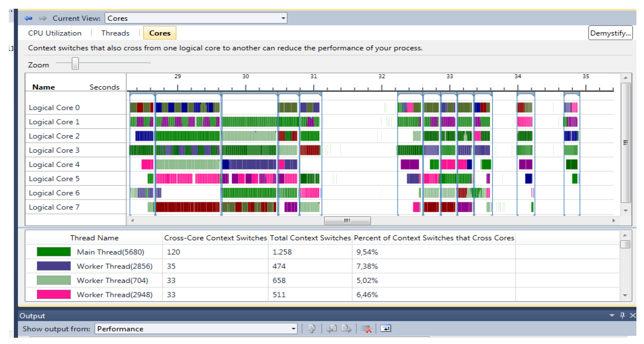This screenshot has height=344, width=644.
Task: Select the Cores view tab
Action: [x=160, y=33]
